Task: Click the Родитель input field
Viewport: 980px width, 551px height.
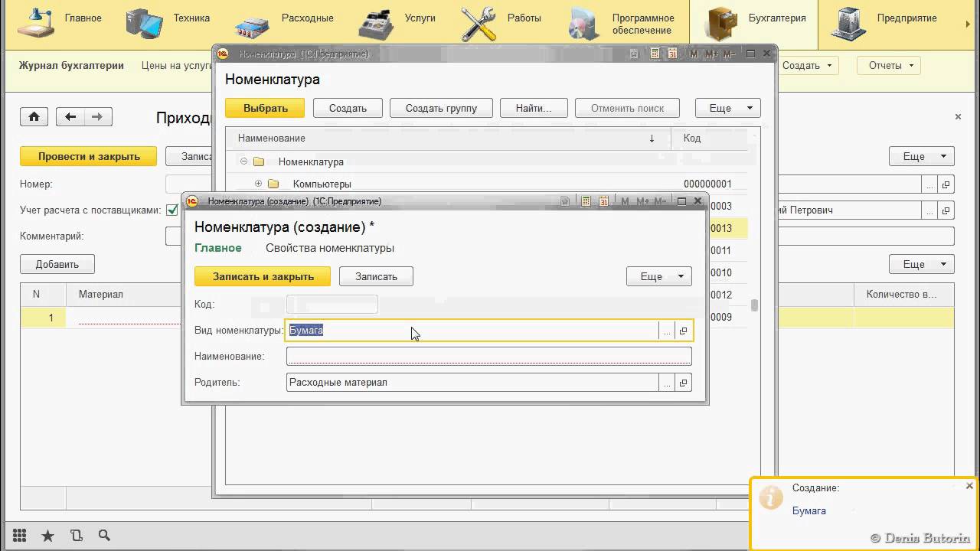Action: pyautogui.click(x=472, y=382)
